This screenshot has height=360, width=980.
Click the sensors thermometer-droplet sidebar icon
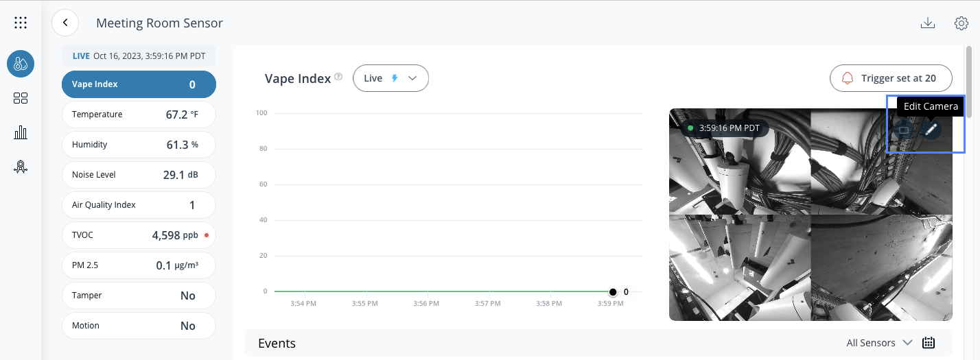pos(21,64)
